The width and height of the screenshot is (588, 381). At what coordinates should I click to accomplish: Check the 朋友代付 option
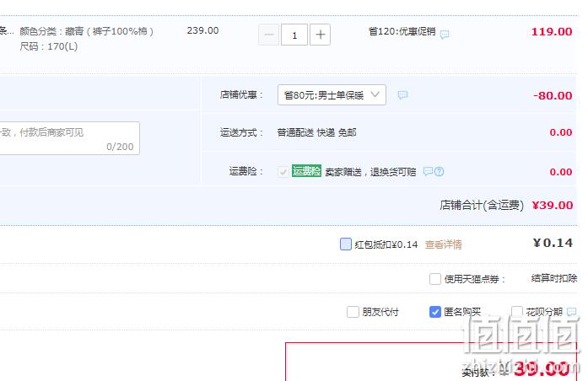coord(353,312)
